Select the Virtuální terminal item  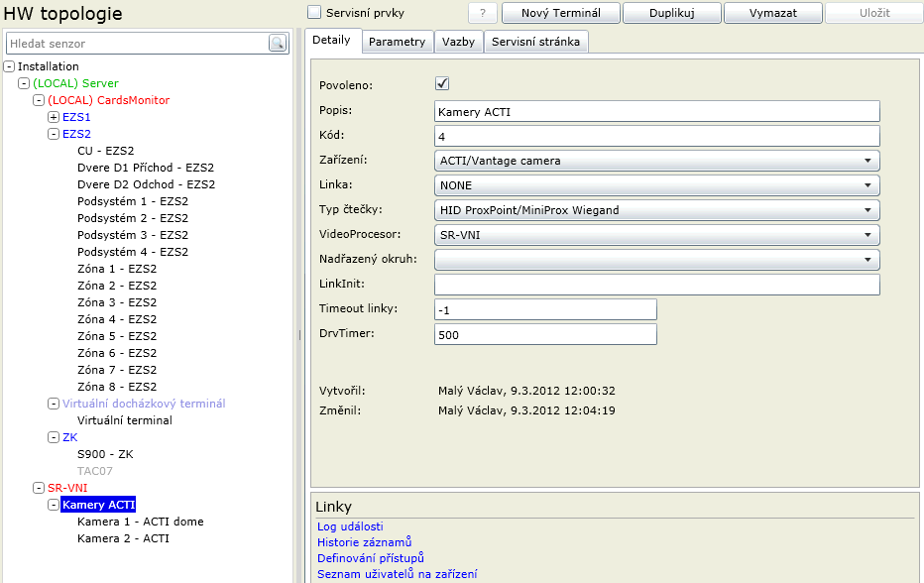(124, 421)
